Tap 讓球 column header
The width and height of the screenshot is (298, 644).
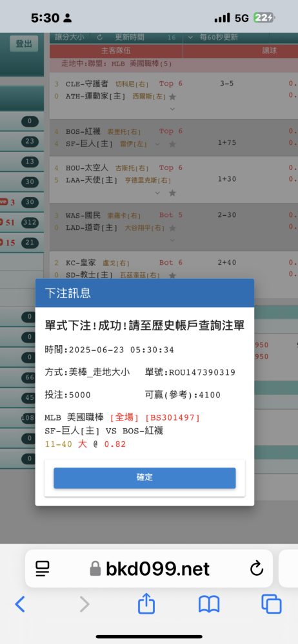click(269, 51)
